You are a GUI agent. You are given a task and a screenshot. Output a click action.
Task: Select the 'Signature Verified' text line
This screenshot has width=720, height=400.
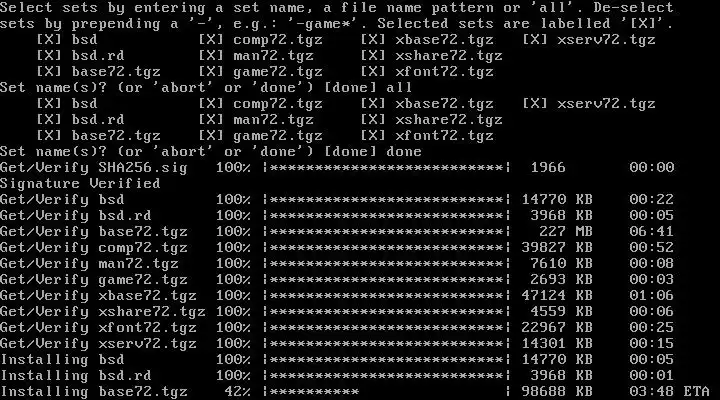pyautogui.click(x=80, y=183)
